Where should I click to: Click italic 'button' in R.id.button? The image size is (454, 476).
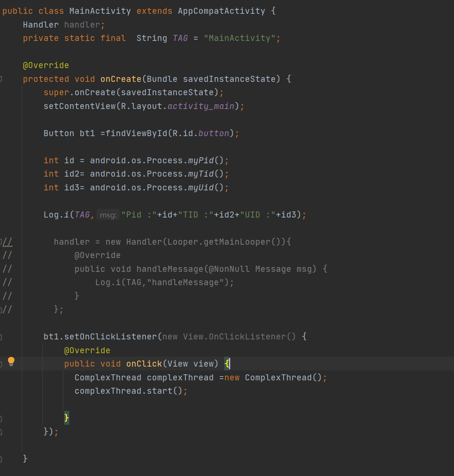[x=214, y=133]
